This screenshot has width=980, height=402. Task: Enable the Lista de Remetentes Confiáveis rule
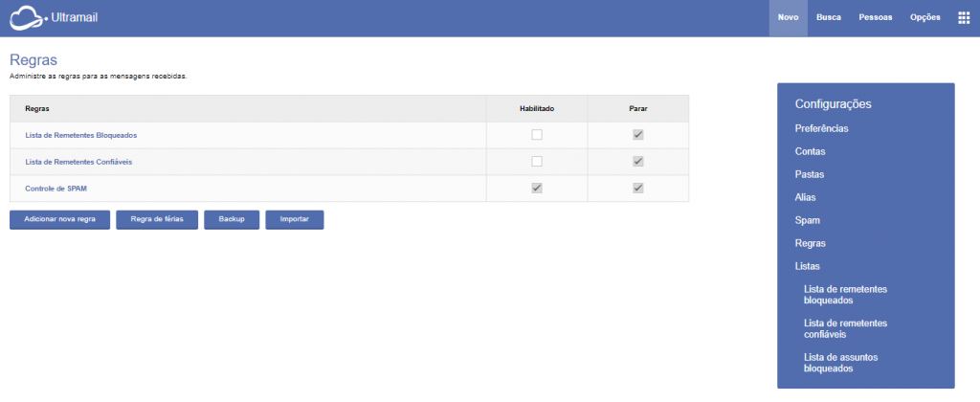537,162
